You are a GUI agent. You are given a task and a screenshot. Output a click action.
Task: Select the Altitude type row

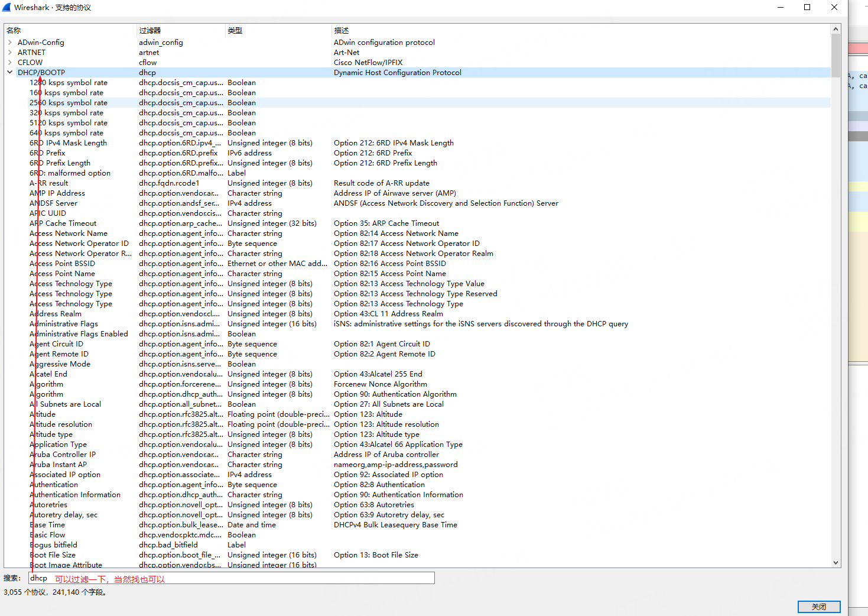tap(417, 435)
